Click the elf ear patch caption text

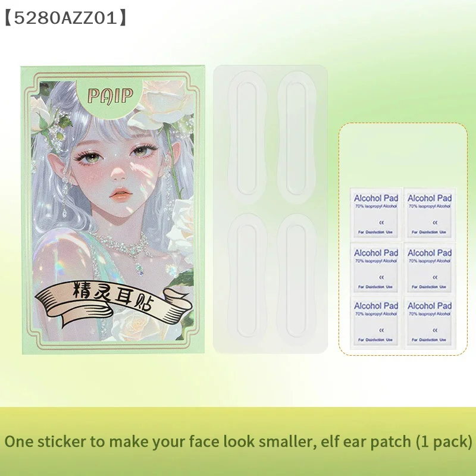click(239, 441)
